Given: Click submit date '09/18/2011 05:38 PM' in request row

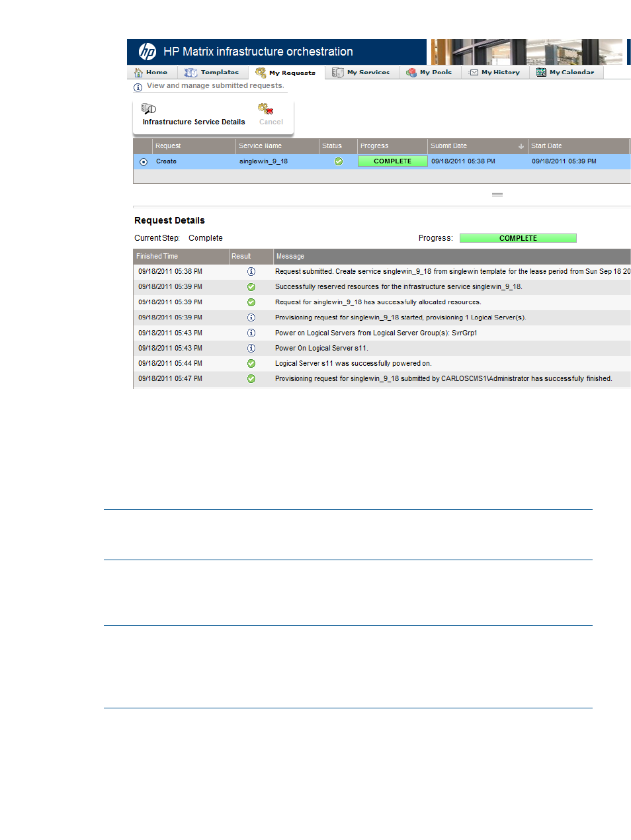Looking at the screenshot, I should [463, 161].
